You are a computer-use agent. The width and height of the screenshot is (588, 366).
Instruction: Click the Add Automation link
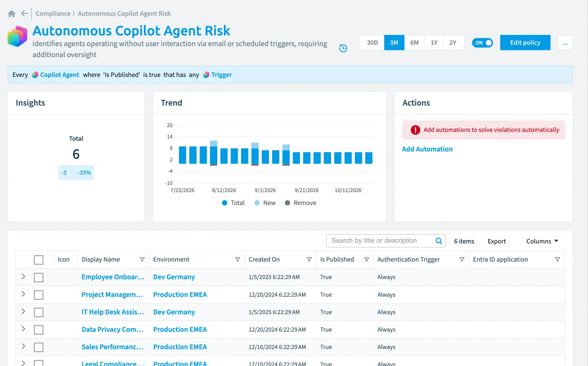[x=427, y=149]
